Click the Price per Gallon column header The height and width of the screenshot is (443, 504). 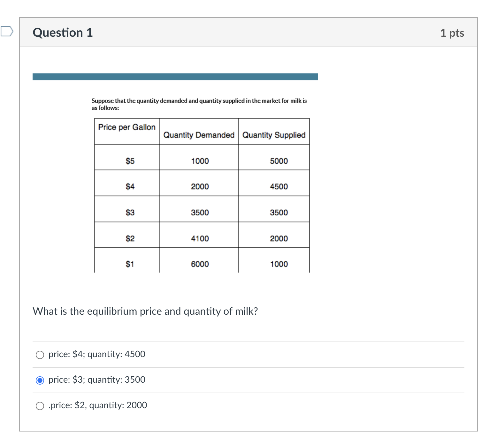(126, 127)
